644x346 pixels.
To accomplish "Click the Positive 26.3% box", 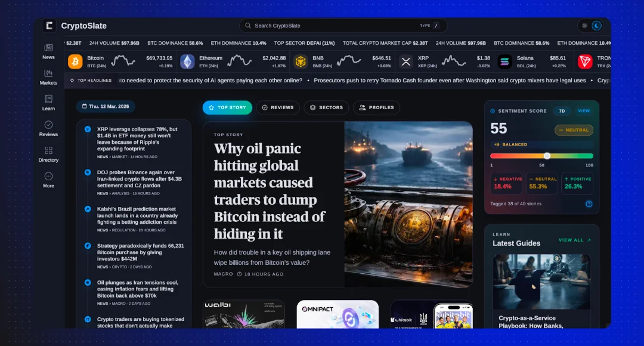I will coord(577,183).
